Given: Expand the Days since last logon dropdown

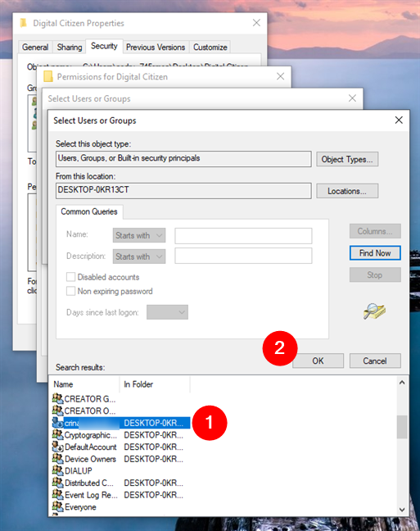Looking at the screenshot, I should [167, 312].
